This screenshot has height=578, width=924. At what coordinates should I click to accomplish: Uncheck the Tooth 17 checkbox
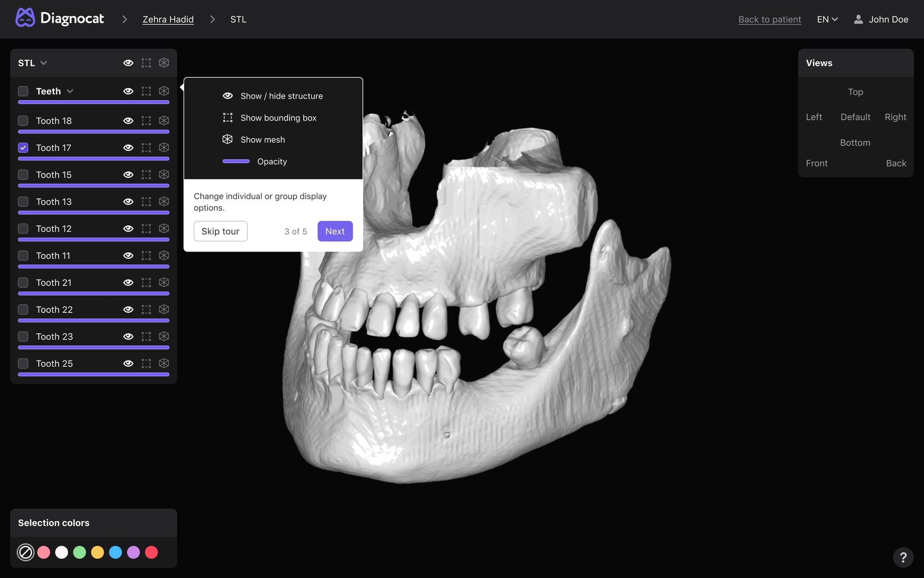[x=23, y=148]
